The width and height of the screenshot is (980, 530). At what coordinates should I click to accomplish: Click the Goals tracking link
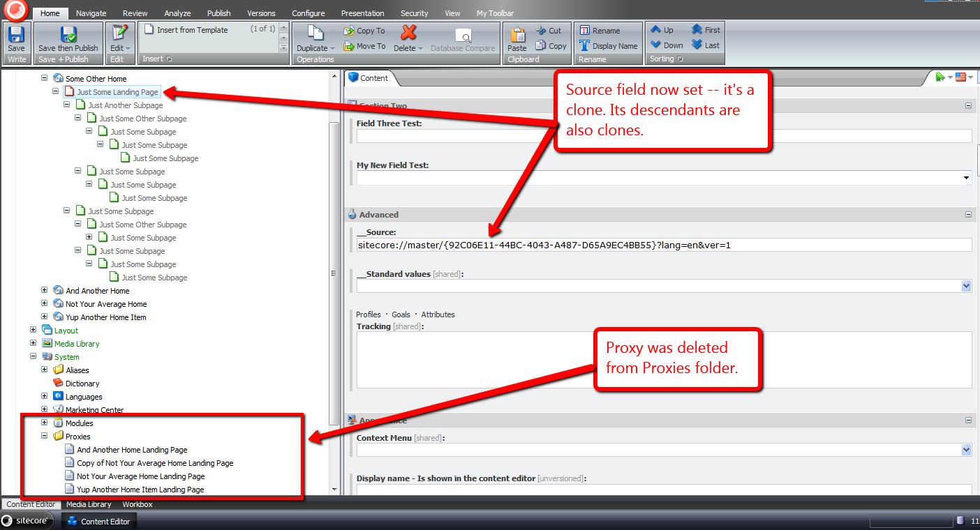click(401, 315)
